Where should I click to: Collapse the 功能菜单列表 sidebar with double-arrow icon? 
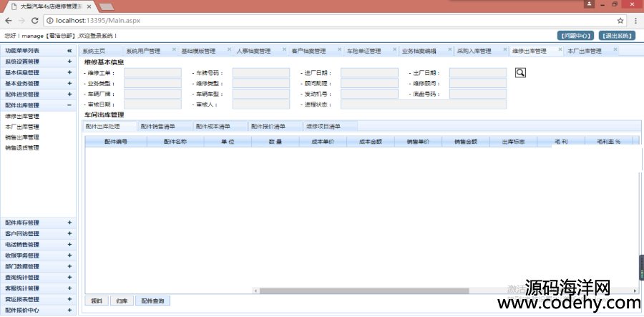69,51
